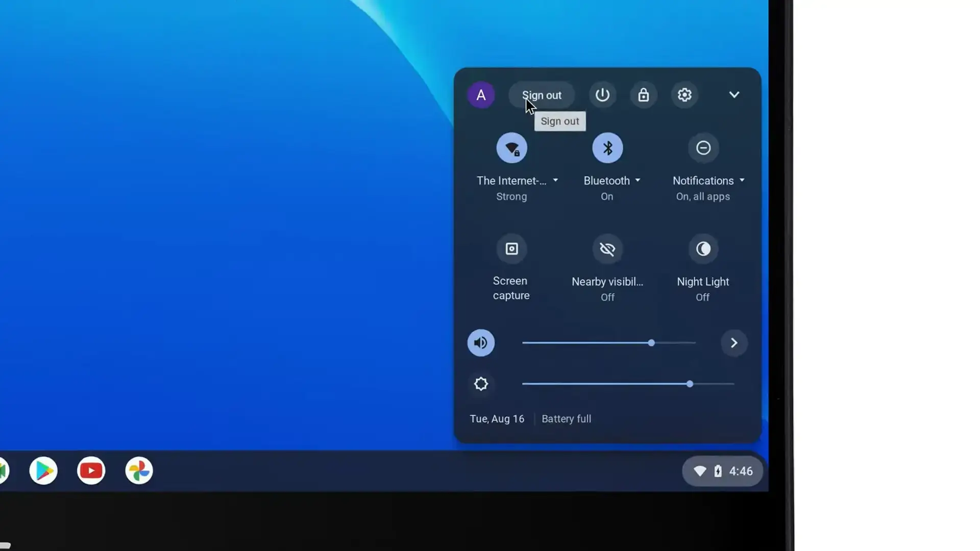The image size is (980, 551).
Task: Lock the screen with the padlock icon
Action: click(643, 95)
